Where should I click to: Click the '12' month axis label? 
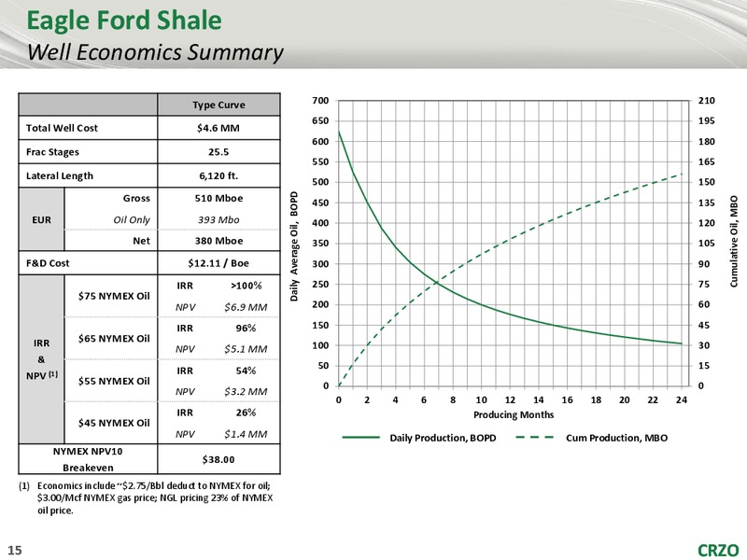(x=510, y=400)
